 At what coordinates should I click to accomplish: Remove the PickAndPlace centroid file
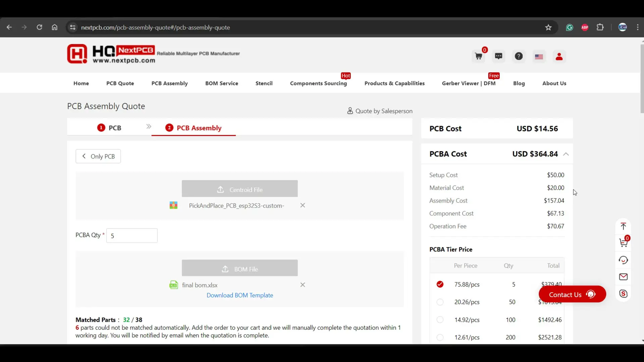(303, 205)
